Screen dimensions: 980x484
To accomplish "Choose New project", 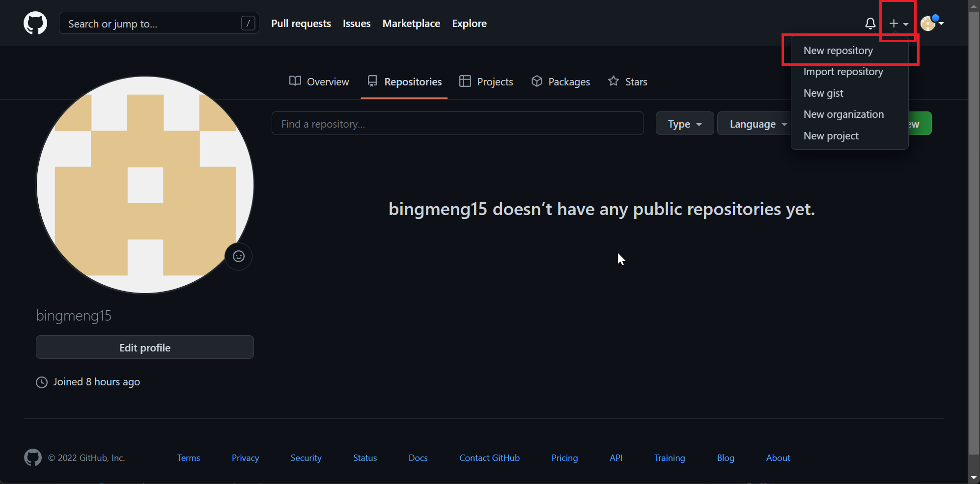I will point(850,136).
